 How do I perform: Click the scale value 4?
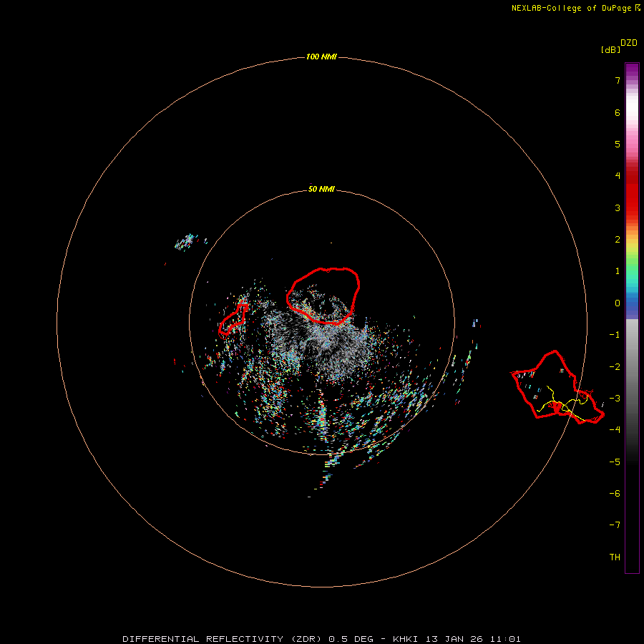click(x=618, y=176)
